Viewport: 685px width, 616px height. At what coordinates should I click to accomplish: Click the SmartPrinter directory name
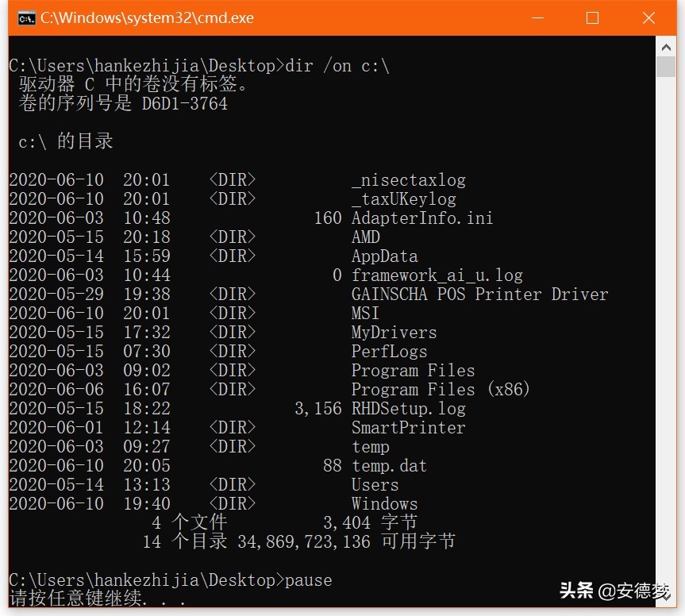point(409,428)
